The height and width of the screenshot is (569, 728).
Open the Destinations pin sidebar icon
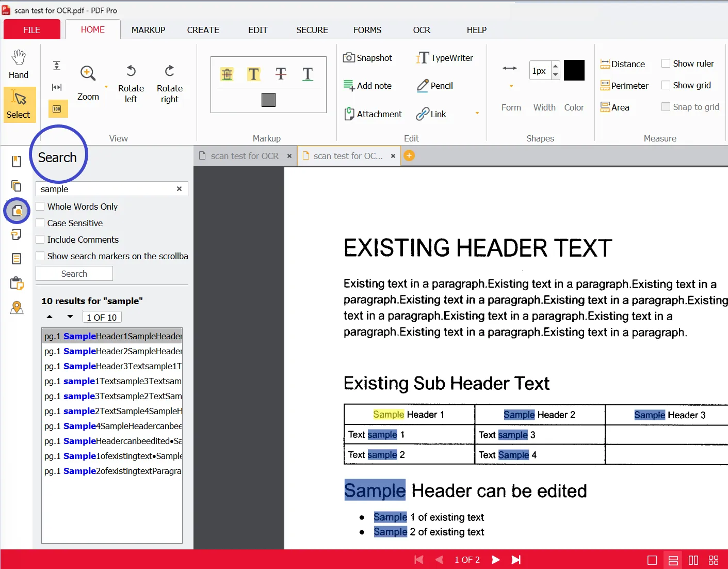pyautogui.click(x=17, y=308)
